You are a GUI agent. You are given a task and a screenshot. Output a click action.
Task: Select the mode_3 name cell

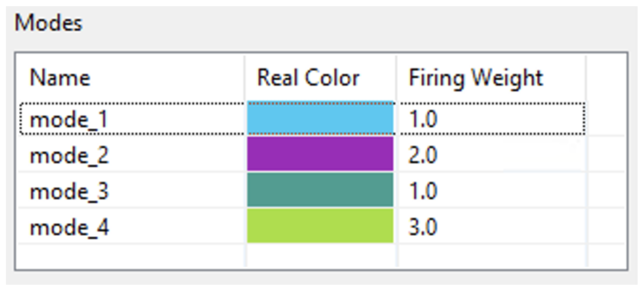[69, 191]
